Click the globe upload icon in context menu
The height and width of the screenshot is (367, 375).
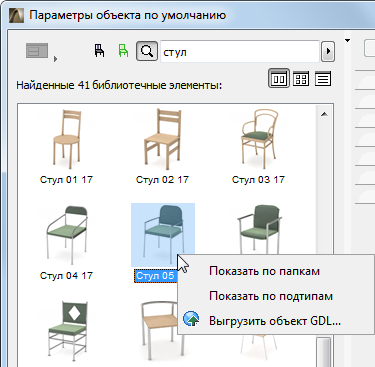pyautogui.click(x=191, y=319)
